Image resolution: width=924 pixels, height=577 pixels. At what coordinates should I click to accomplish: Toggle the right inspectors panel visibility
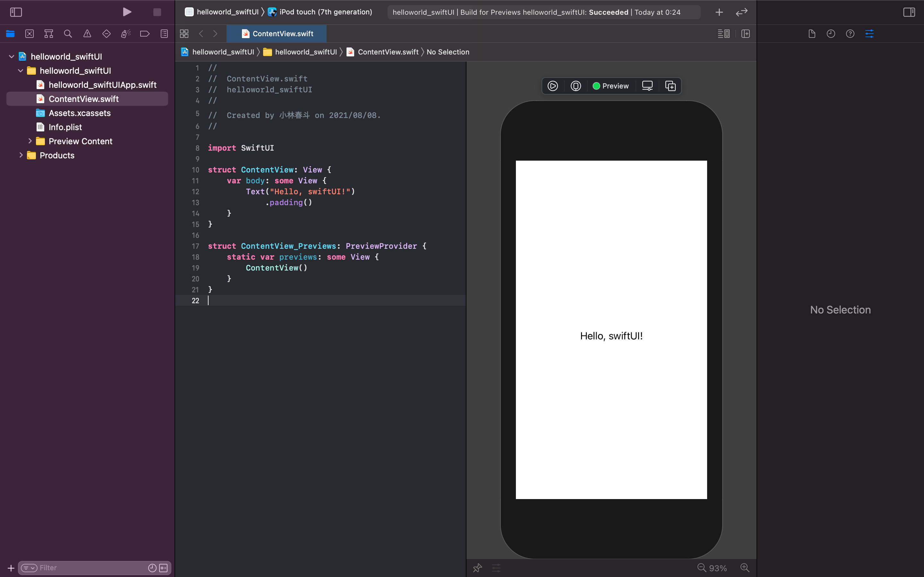(x=909, y=12)
